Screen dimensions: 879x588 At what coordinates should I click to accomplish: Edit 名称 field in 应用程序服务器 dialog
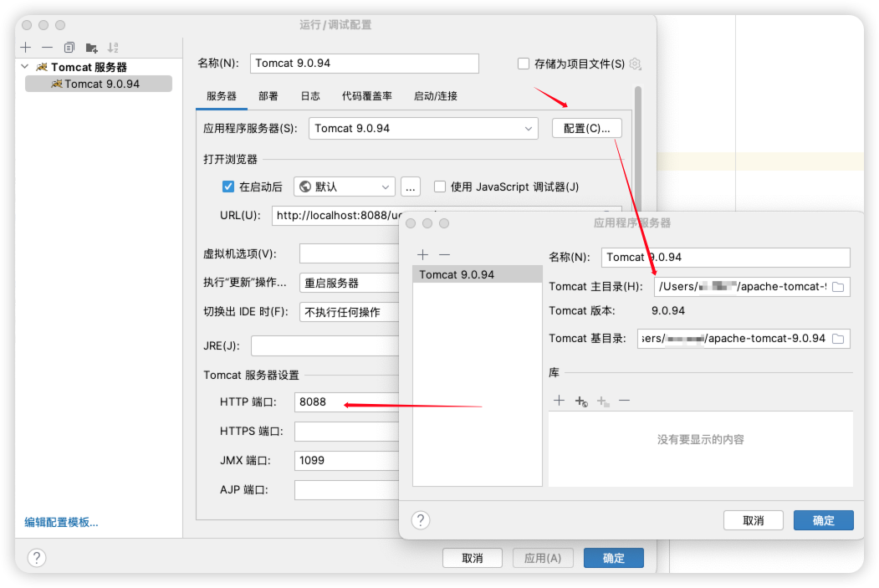pyautogui.click(x=725, y=258)
